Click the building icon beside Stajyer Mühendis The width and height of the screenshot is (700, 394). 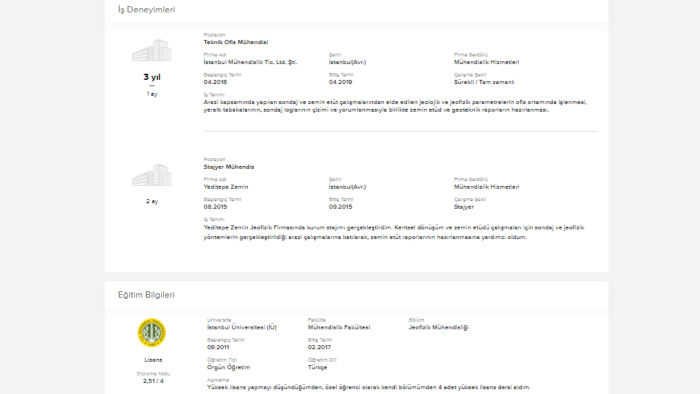pos(152,175)
